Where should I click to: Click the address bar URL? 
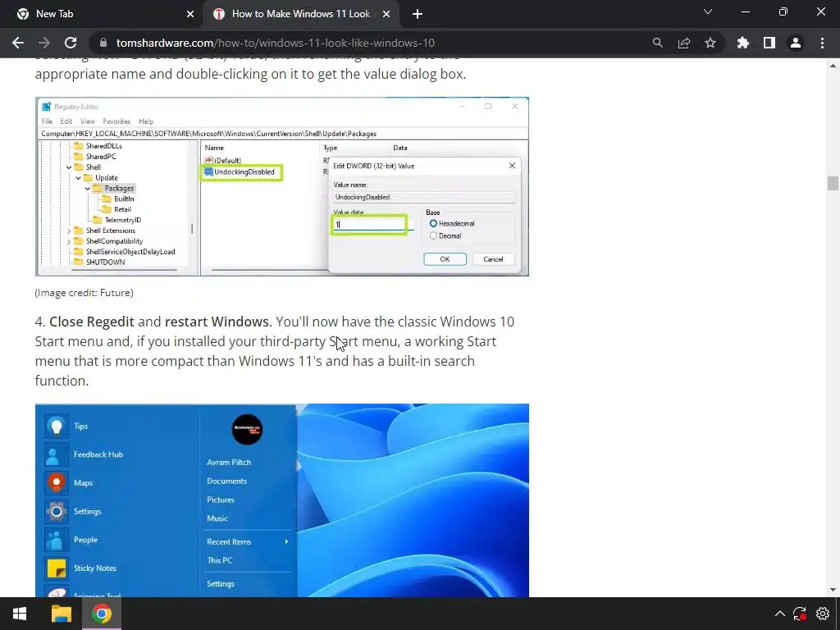tap(276, 43)
